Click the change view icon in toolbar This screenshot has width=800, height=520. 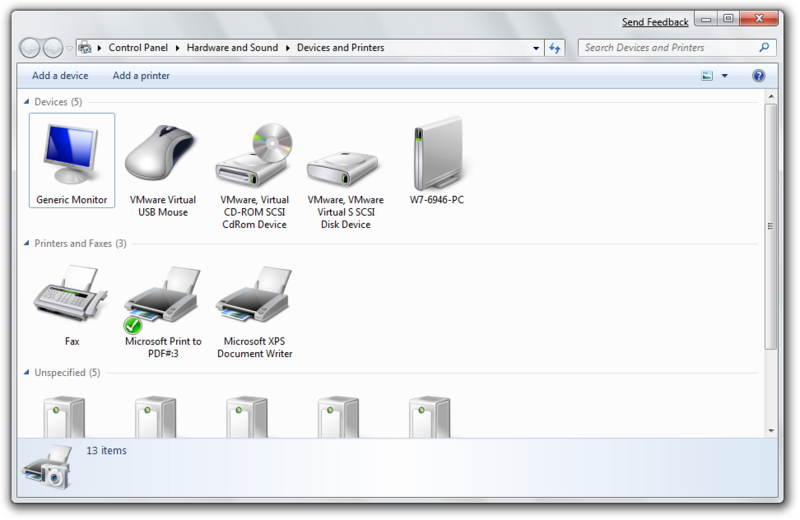coord(707,76)
